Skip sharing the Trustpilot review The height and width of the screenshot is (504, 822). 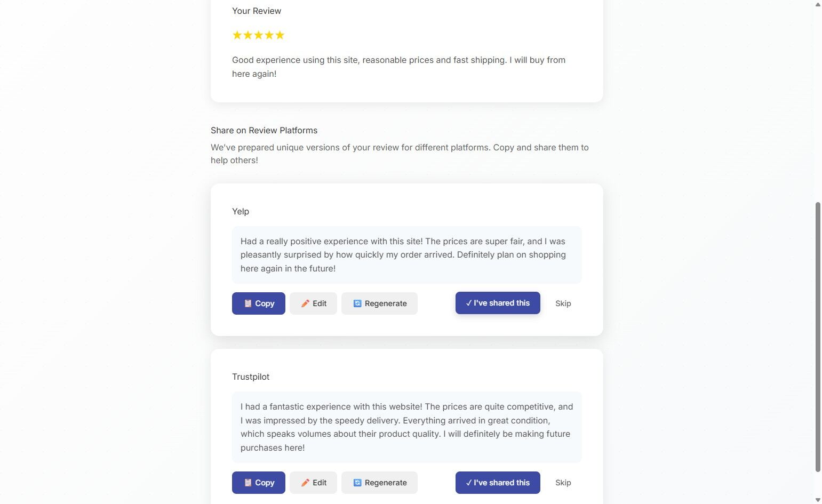pyautogui.click(x=563, y=483)
